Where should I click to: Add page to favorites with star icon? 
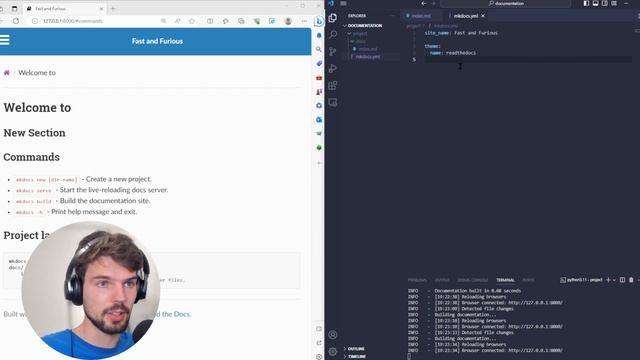[192, 21]
